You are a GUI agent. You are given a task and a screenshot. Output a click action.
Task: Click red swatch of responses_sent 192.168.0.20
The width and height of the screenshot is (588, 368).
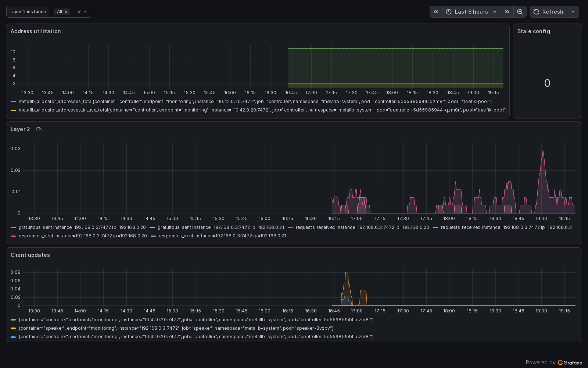pos(13,236)
